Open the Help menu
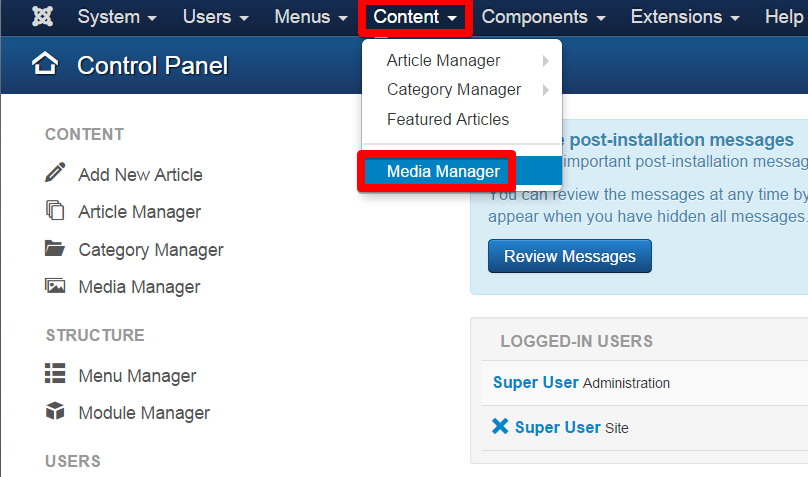The height and width of the screenshot is (477, 808). [x=784, y=17]
